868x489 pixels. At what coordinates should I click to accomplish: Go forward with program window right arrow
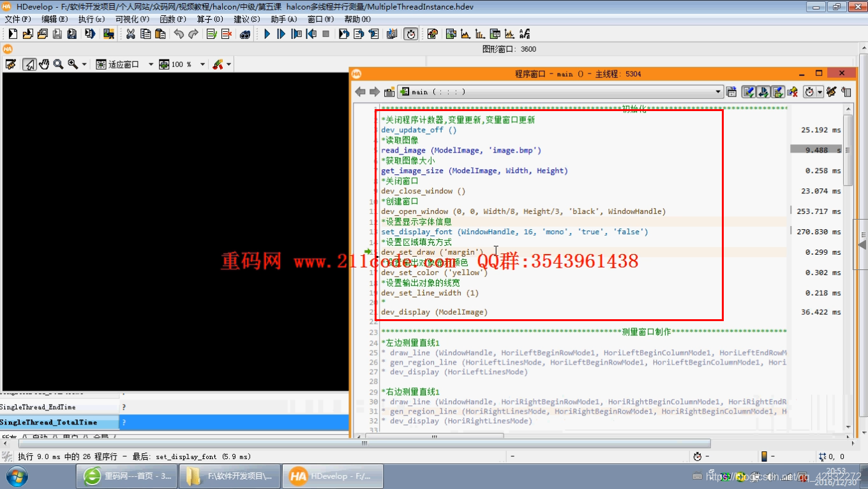(x=375, y=92)
